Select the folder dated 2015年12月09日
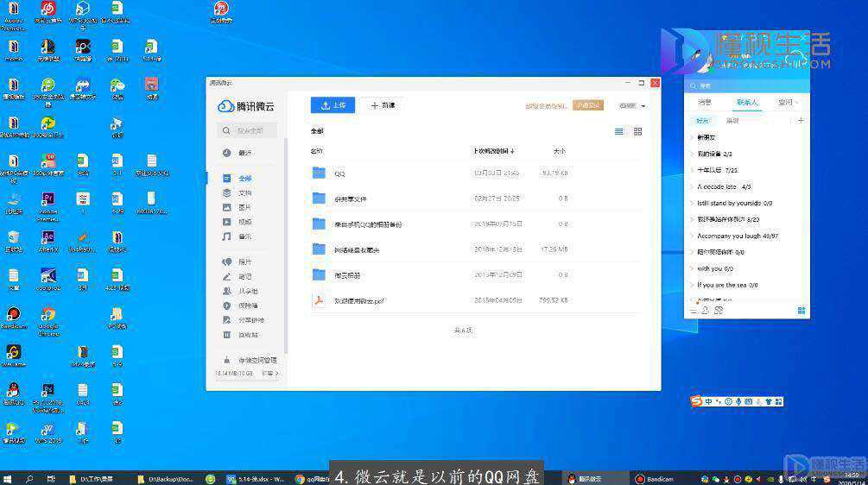This screenshot has width=868, height=485. pyautogui.click(x=474, y=274)
